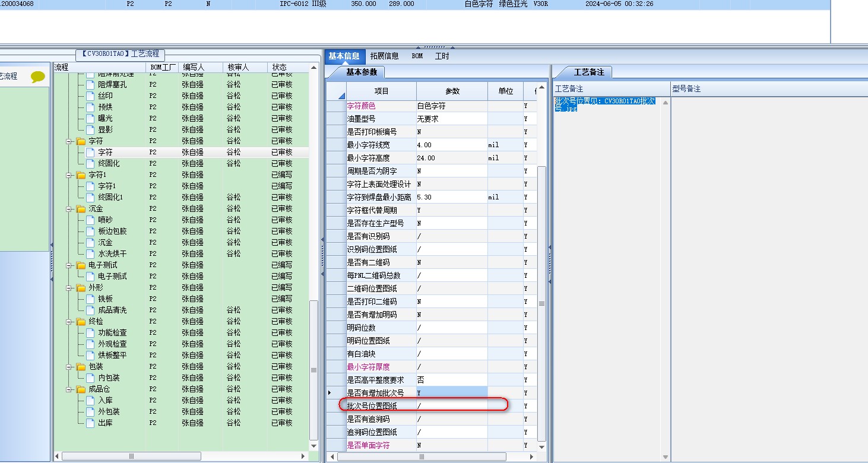Viewport: 868px width, 463px height.
Task: Click the 电子测试 folder icon
Action: tap(81, 265)
